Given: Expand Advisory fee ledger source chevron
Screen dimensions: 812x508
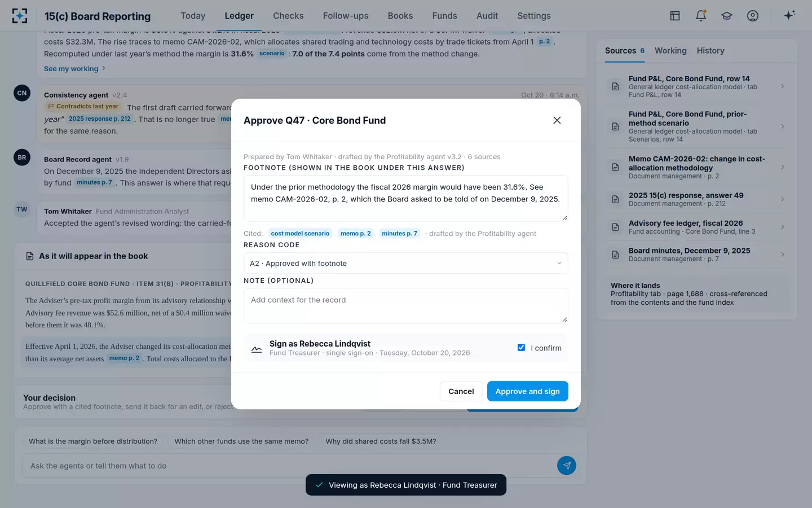Looking at the screenshot, I should [783, 227].
